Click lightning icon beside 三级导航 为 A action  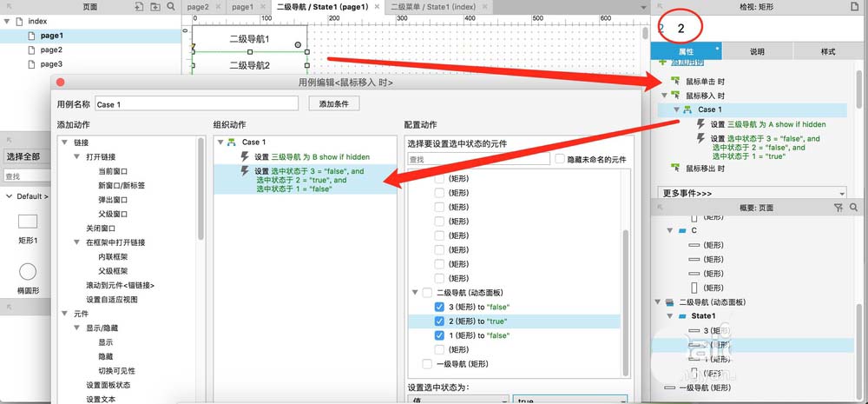tap(700, 123)
